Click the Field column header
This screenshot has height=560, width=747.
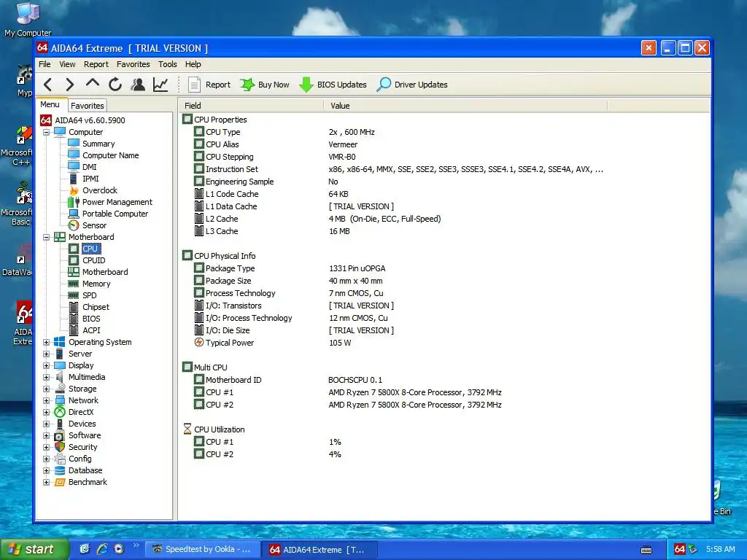point(251,106)
